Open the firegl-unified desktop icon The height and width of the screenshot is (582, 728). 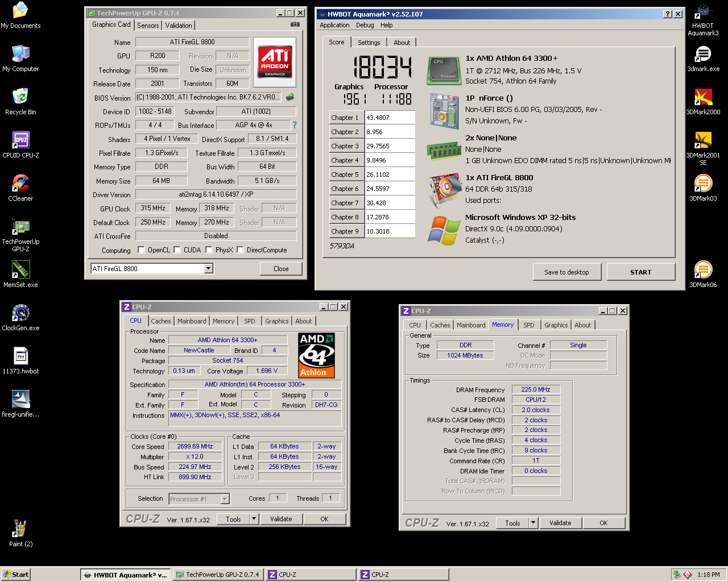pos(20,404)
